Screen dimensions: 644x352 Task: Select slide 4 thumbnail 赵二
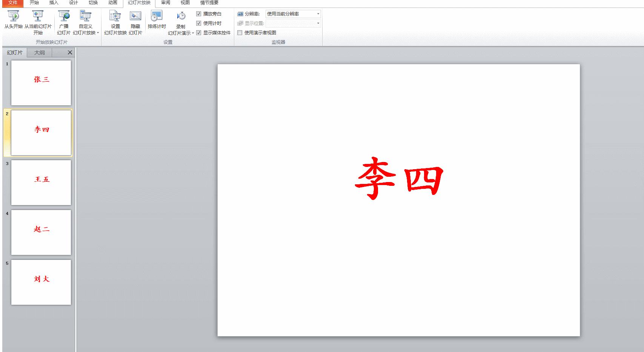(x=41, y=233)
